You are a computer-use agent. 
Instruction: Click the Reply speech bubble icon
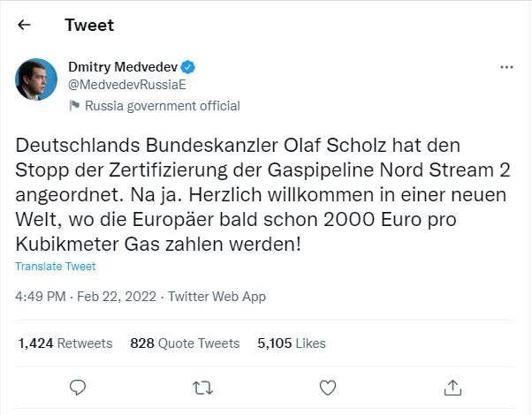click(78, 387)
